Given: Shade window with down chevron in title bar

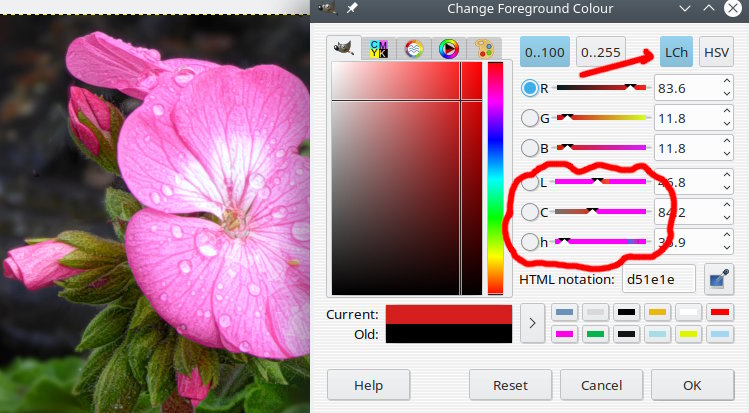Looking at the screenshot, I should tap(685, 8).
